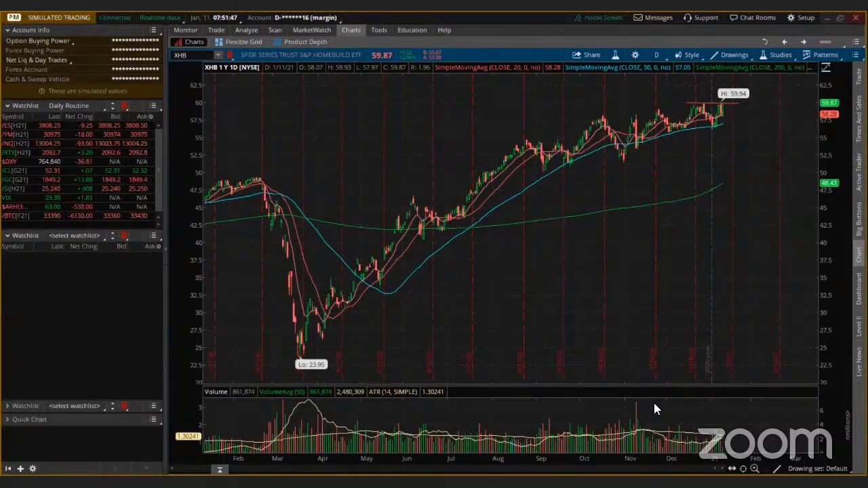This screenshot has width=868, height=488.
Task: Open the Drawings menu
Action: pyautogui.click(x=729, y=55)
